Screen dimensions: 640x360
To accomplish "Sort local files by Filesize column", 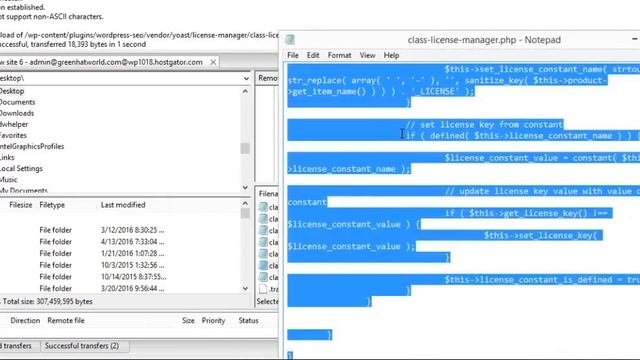I will point(20,205).
